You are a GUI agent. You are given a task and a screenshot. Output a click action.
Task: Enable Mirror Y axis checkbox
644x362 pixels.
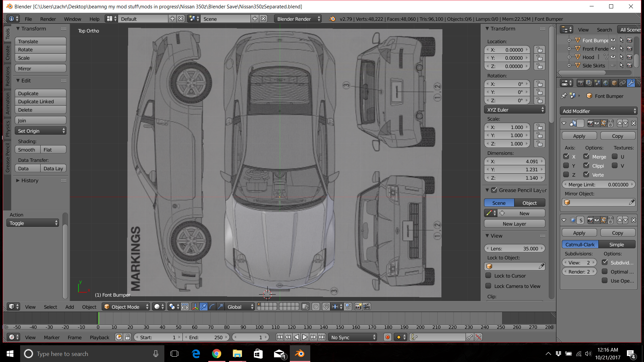coord(566,165)
